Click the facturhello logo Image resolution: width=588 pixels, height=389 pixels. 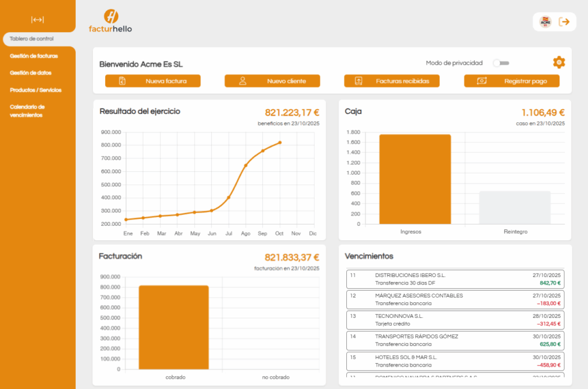click(110, 21)
